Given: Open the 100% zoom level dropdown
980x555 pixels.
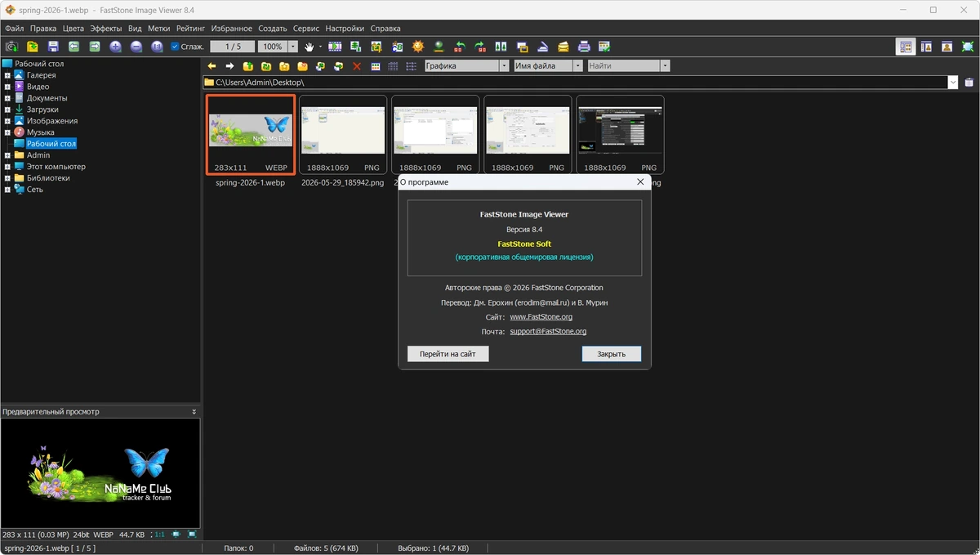Looking at the screenshot, I should pyautogui.click(x=292, y=47).
